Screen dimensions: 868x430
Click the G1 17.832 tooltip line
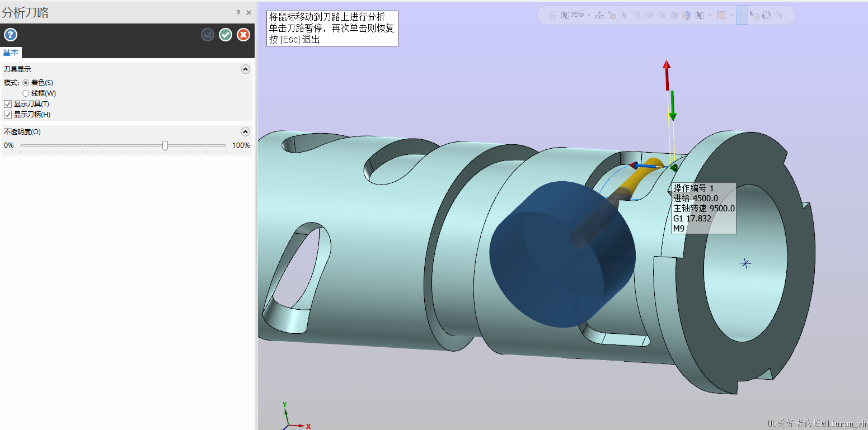[x=692, y=219]
